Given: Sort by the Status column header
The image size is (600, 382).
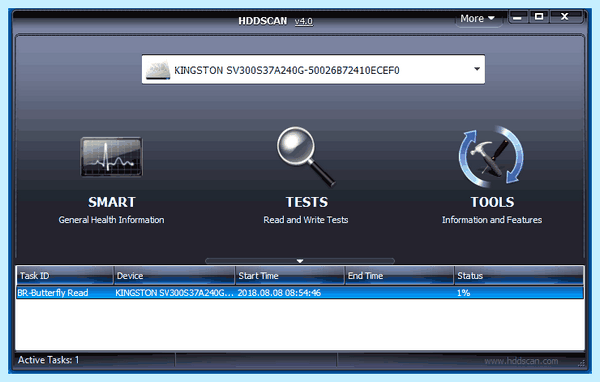Looking at the screenshot, I should (x=519, y=276).
